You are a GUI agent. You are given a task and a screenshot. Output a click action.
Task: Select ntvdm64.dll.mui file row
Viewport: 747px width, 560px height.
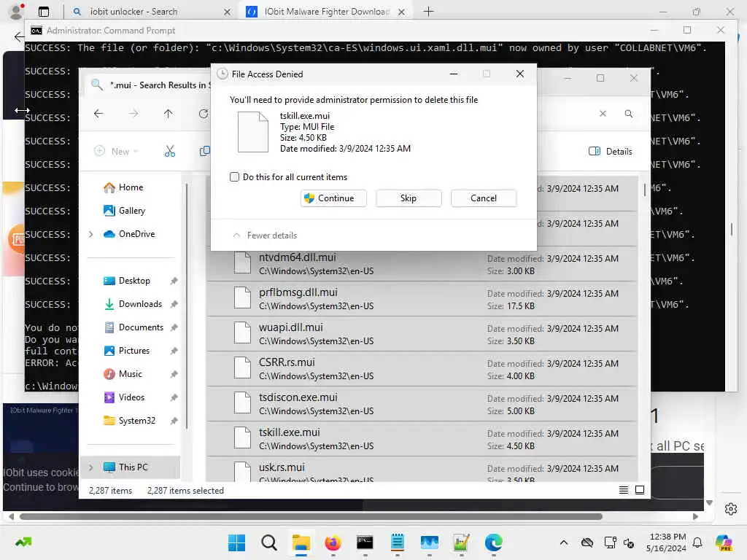[x=422, y=264]
